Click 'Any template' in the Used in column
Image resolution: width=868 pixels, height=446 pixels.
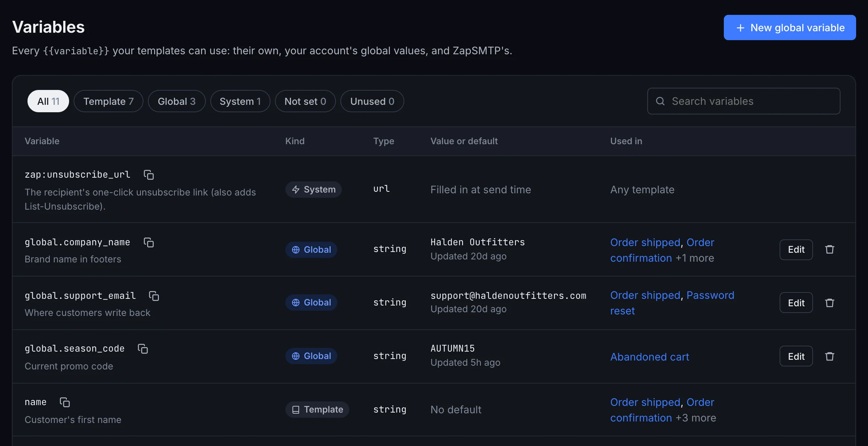[642, 190]
